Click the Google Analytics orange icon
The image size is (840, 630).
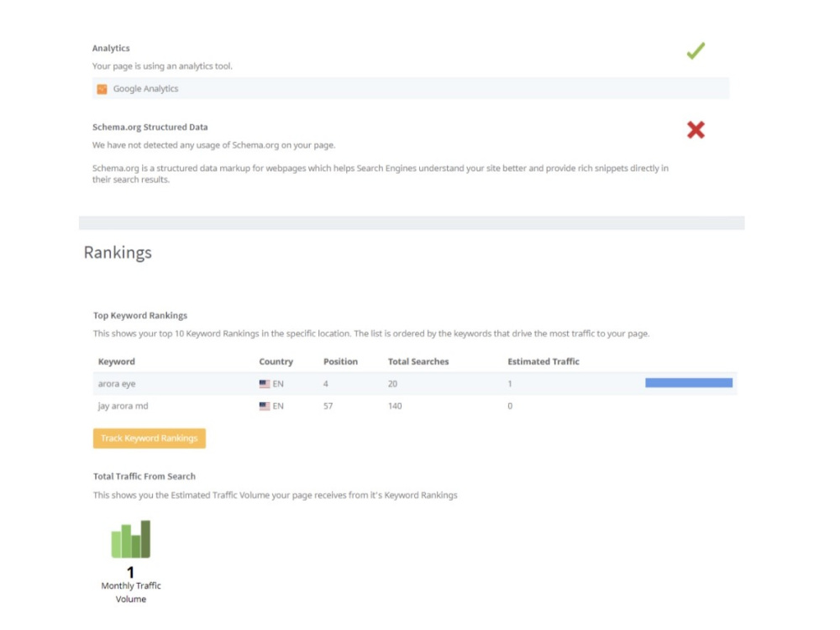click(x=102, y=89)
